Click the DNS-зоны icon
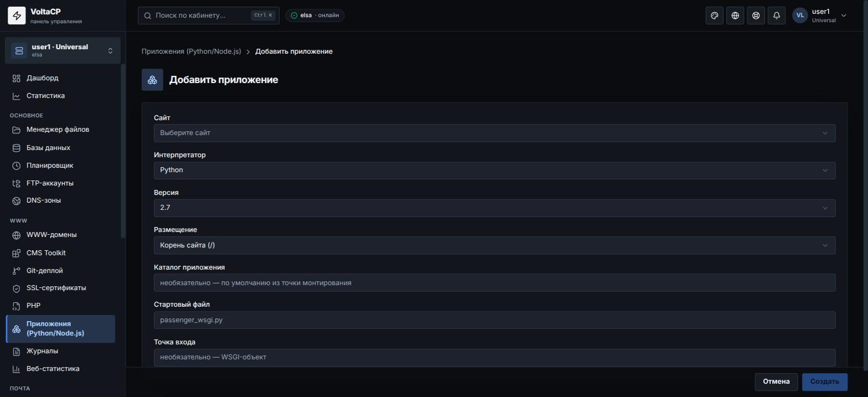This screenshot has height=397, width=868. point(17,200)
